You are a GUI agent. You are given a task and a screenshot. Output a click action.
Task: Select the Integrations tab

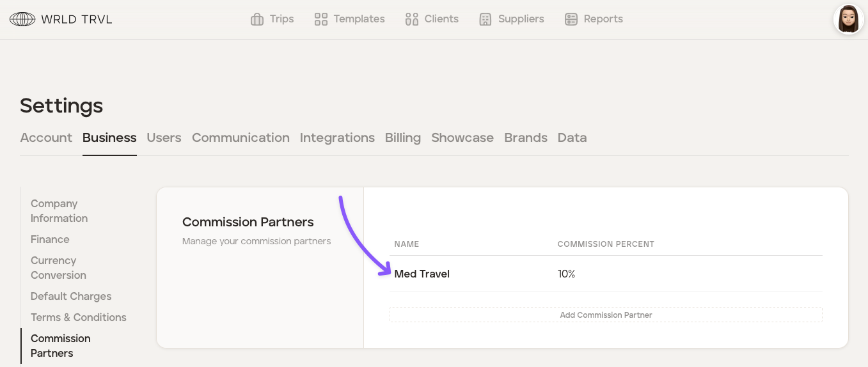(337, 137)
